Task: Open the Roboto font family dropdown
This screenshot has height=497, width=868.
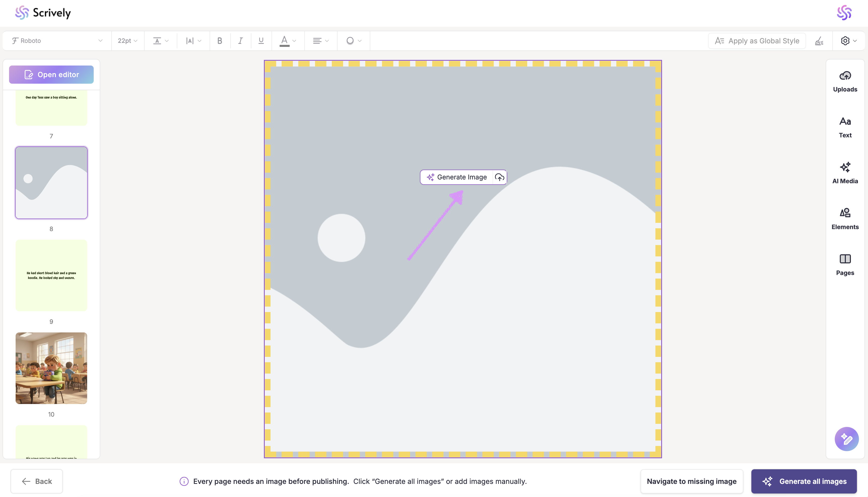Action: pos(57,41)
